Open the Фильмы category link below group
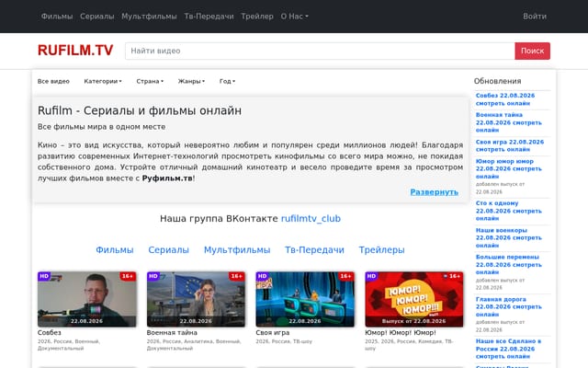 click(114, 249)
